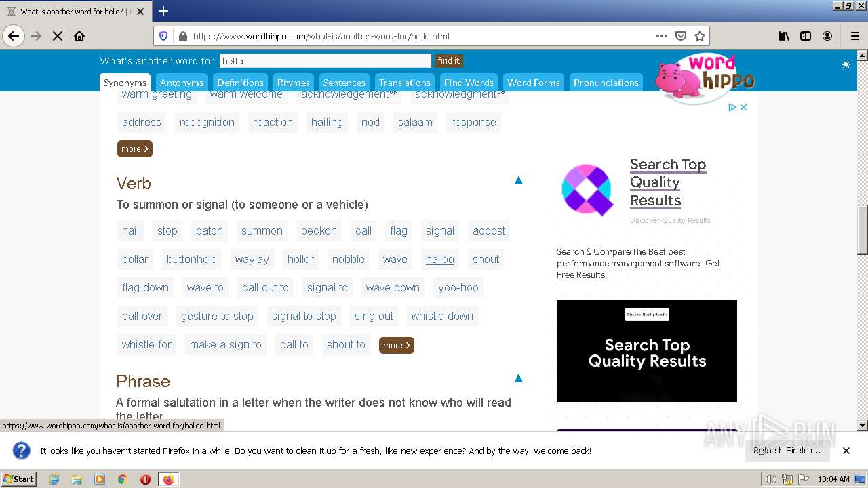Image resolution: width=868 pixels, height=488 pixels.
Task: Click the 'find it' search button
Action: coord(448,60)
